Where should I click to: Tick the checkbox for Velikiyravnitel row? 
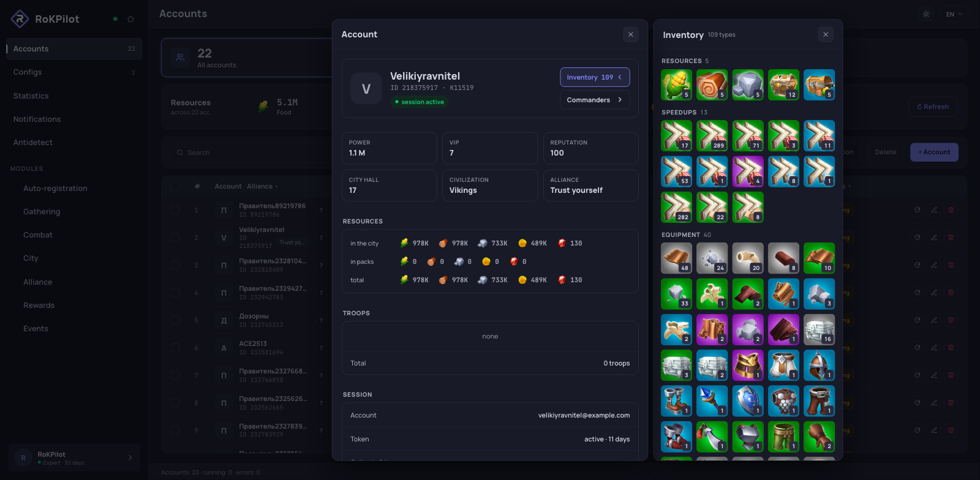[x=176, y=238]
